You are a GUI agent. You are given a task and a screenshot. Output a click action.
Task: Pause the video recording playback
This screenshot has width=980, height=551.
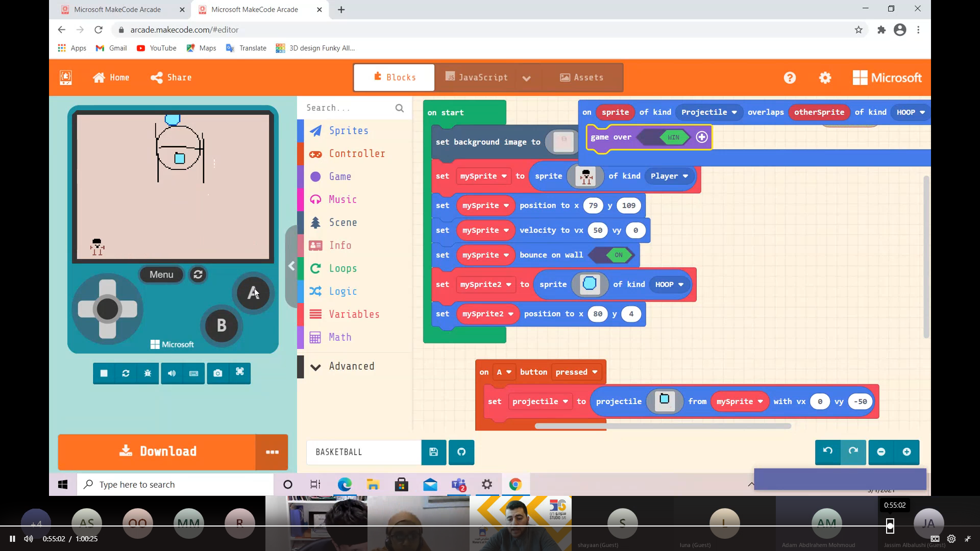tap(12, 539)
